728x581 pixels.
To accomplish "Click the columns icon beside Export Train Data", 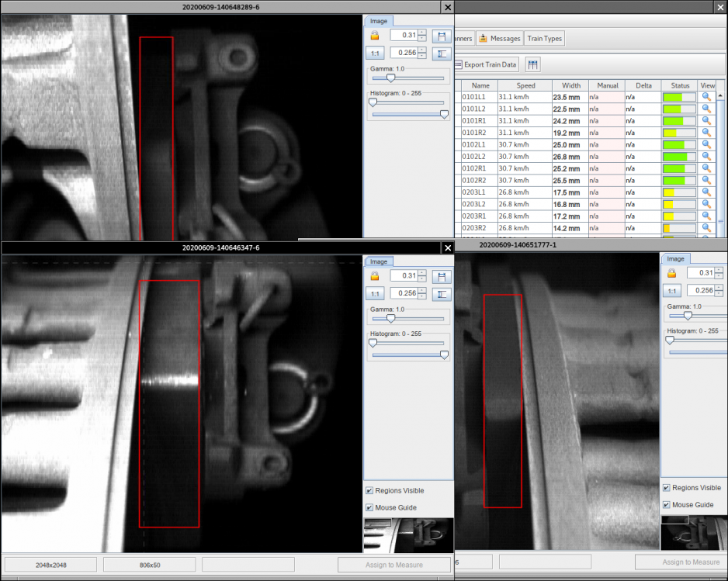I will pos(533,64).
